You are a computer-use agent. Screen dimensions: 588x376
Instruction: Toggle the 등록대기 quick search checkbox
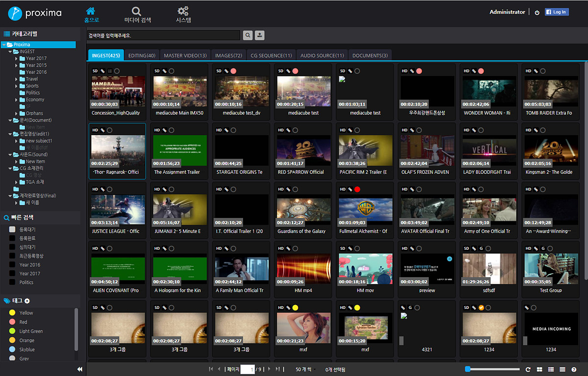(x=12, y=230)
